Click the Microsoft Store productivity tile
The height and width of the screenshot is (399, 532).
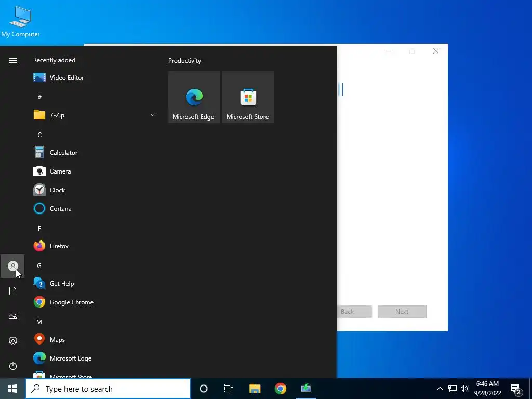point(248,97)
